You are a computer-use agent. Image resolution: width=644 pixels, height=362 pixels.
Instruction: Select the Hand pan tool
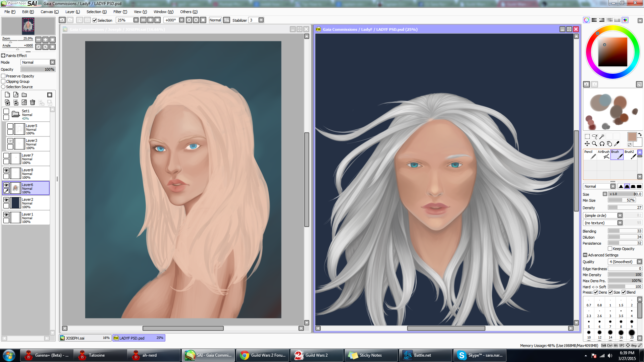click(609, 144)
